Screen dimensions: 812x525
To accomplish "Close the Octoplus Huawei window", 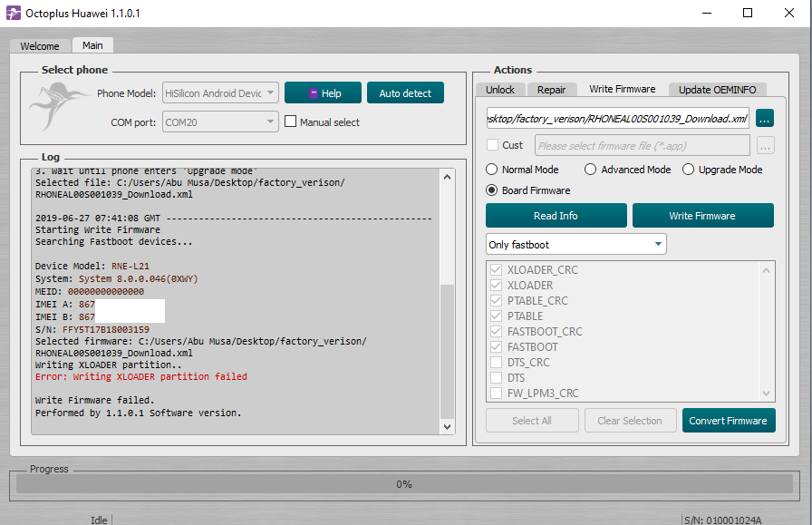I will point(788,13).
